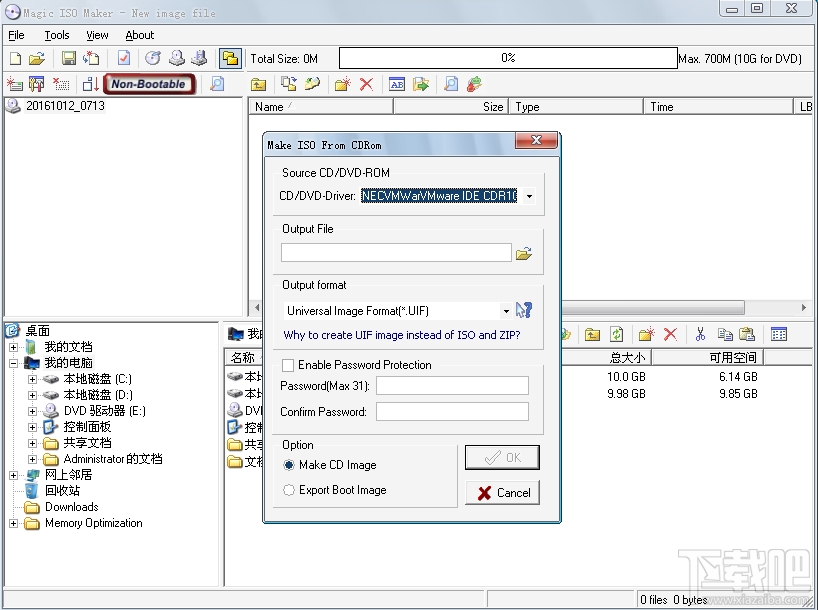The width and height of the screenshot is (818, 610).
Task: Sort by the Name column header
Action: tap(321, 106)
